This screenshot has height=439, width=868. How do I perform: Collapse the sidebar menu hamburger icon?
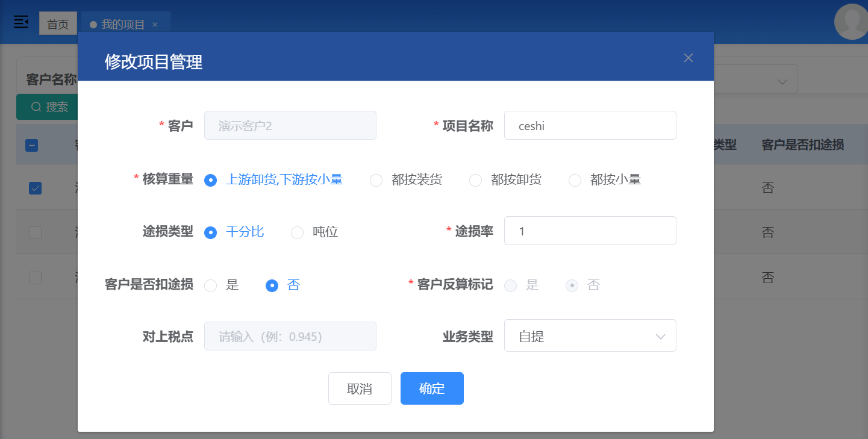click(21, 22)
